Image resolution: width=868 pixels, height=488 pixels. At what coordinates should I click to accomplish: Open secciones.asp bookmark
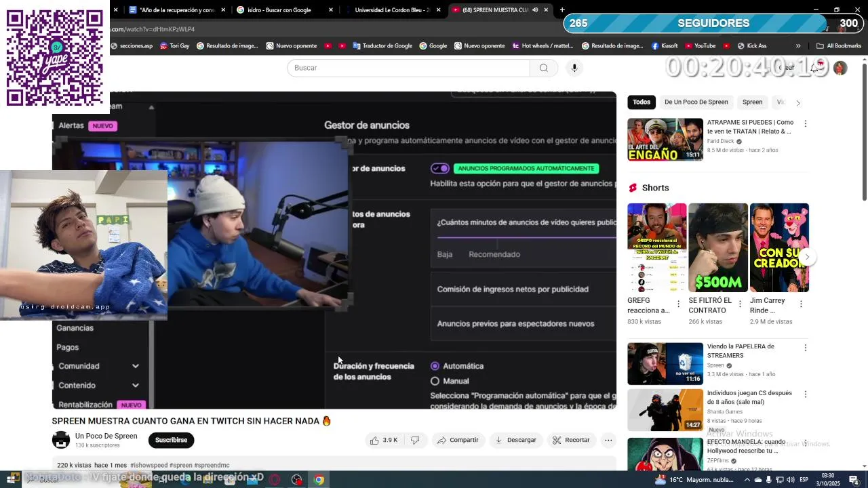click(132, 46)
